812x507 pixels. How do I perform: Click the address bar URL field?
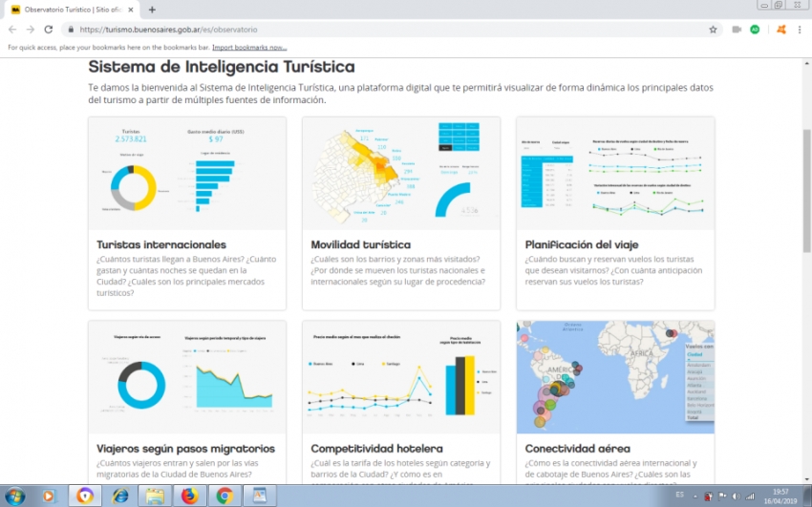tap(391, 30)
